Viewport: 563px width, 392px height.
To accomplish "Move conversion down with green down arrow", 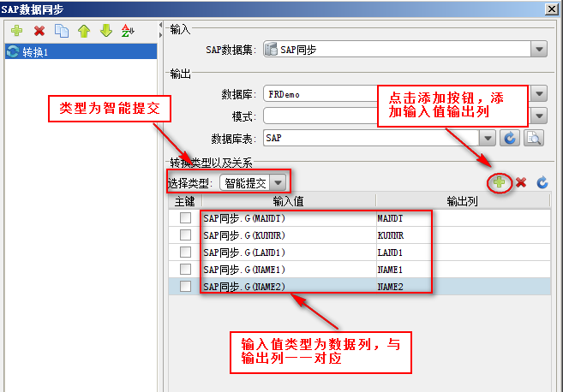I will [x=106, y=31].
